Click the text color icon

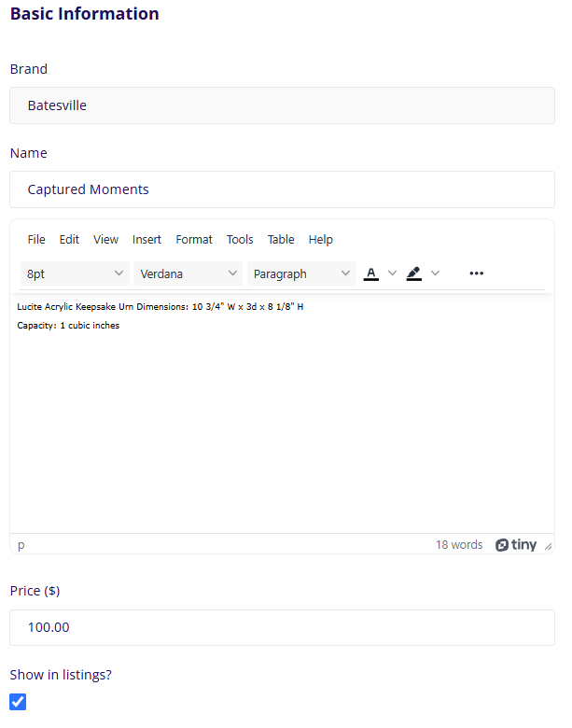point(371,273)
